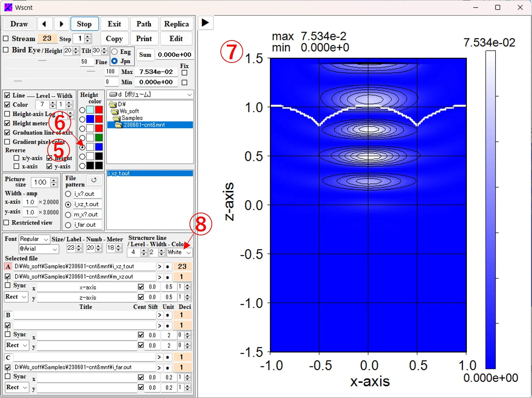Click the Draw button
This screenshot has width=532, height=398.
click(x=19, y=24)
